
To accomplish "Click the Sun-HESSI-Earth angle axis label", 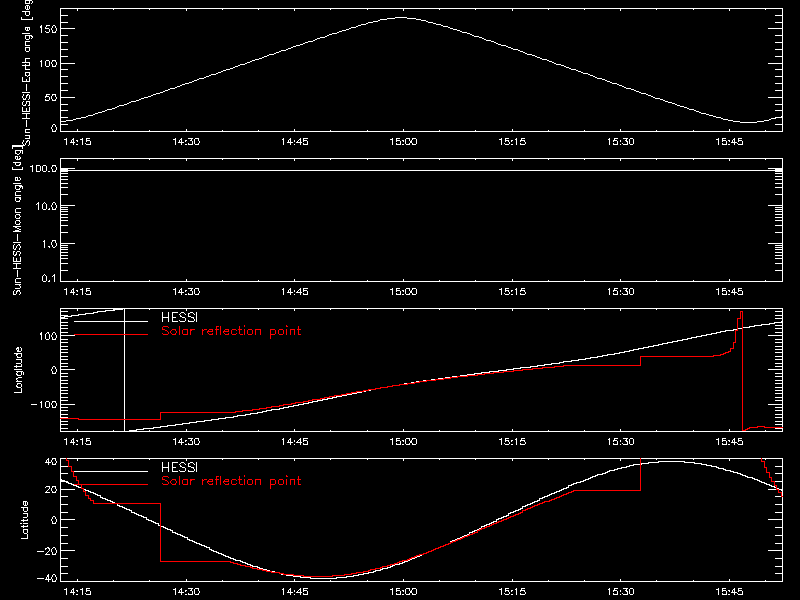I will point(27,72).
